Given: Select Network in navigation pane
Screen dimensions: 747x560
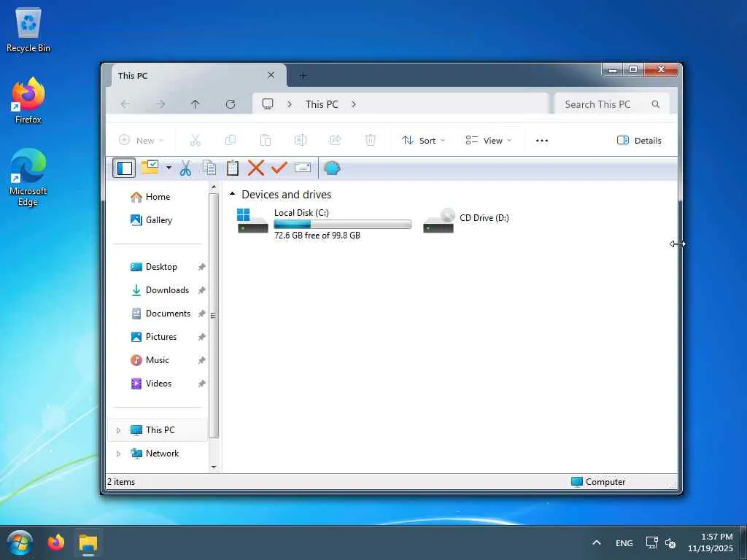Looking at the screenshot, I should pyautogui.click(x=162, y=454).
